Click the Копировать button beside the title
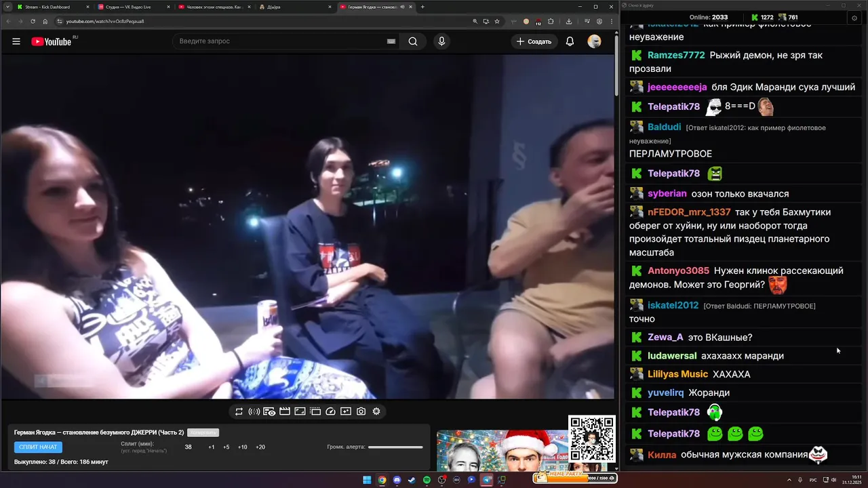Viewport: 868px width, 488px height. (x=203, y=432)
